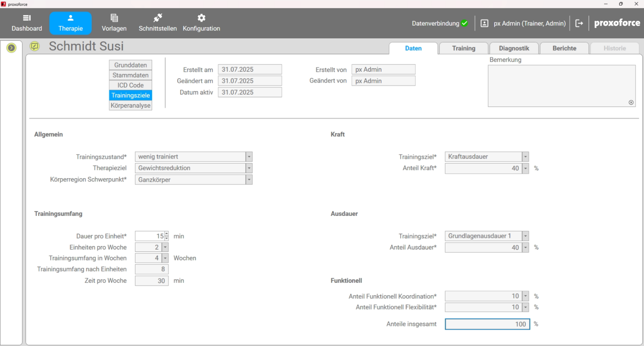Open Kraft Trainingsziel dropdown
The image size is (644, 346).
pyautogui.click(x=525, y=157)
